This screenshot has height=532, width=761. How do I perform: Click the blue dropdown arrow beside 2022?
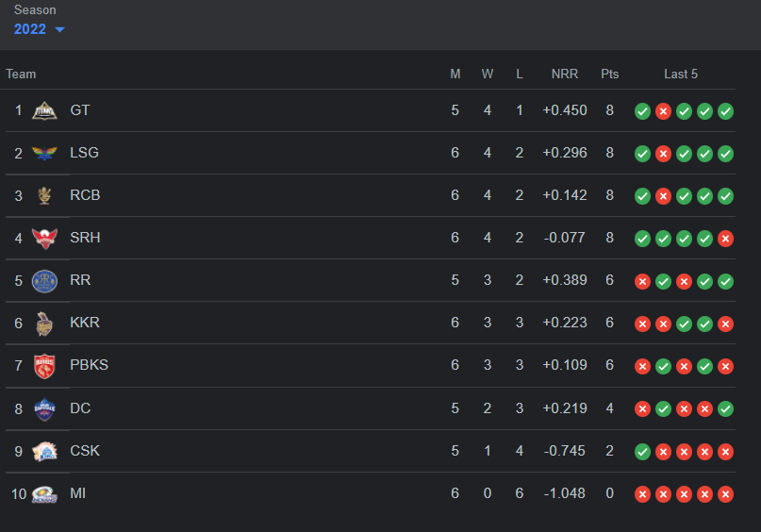tap(59, 30)
